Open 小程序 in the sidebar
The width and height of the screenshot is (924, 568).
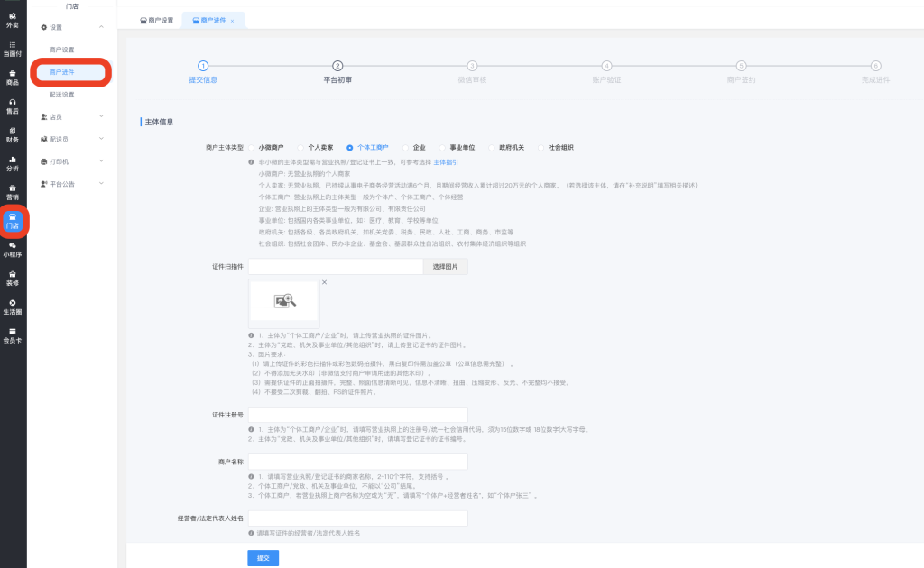tap(13, 249)
